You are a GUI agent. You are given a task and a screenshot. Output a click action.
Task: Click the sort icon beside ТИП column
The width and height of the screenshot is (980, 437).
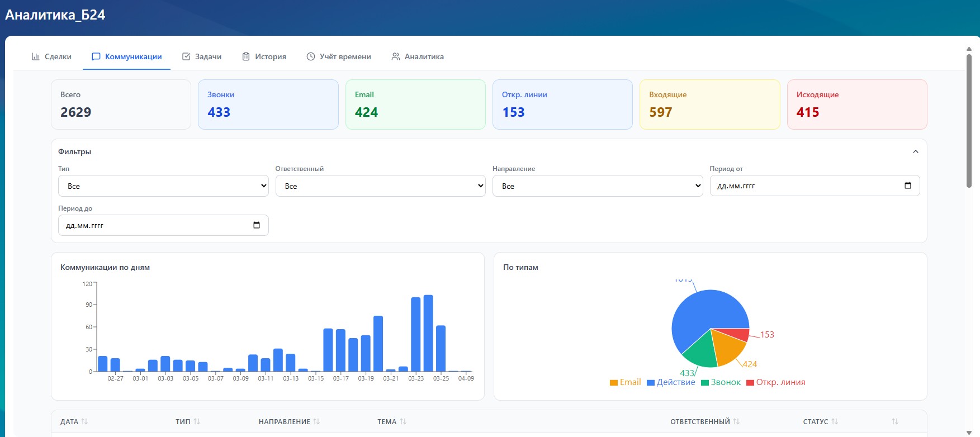(x=197, y=421)
